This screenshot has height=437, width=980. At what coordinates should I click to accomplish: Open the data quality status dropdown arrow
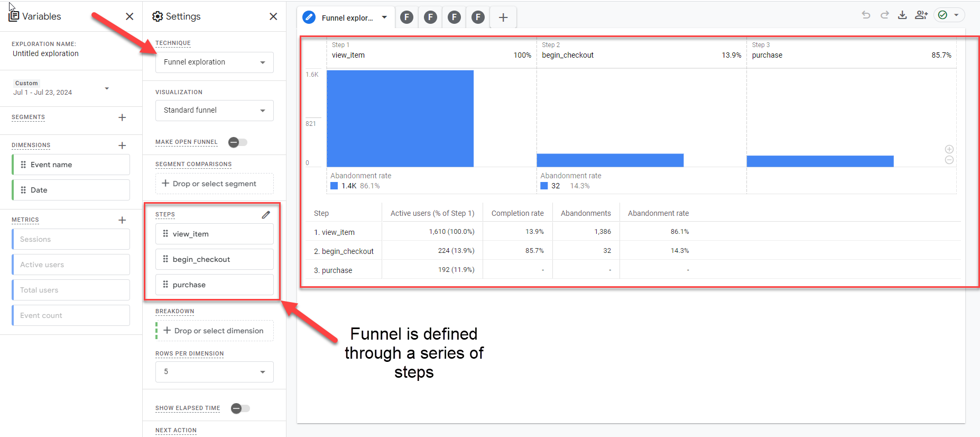pos(956,15)
